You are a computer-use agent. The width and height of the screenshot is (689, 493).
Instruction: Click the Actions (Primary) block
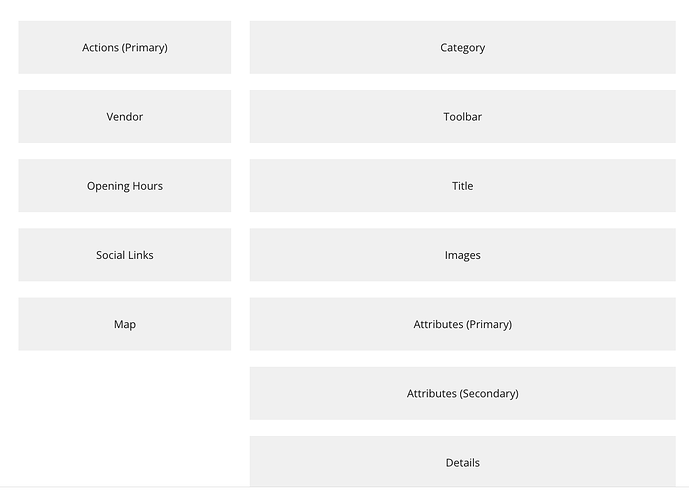tap(125, 47)
